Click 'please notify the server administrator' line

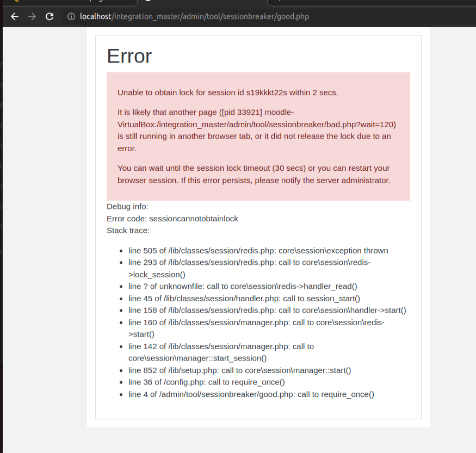click(254, 180)
